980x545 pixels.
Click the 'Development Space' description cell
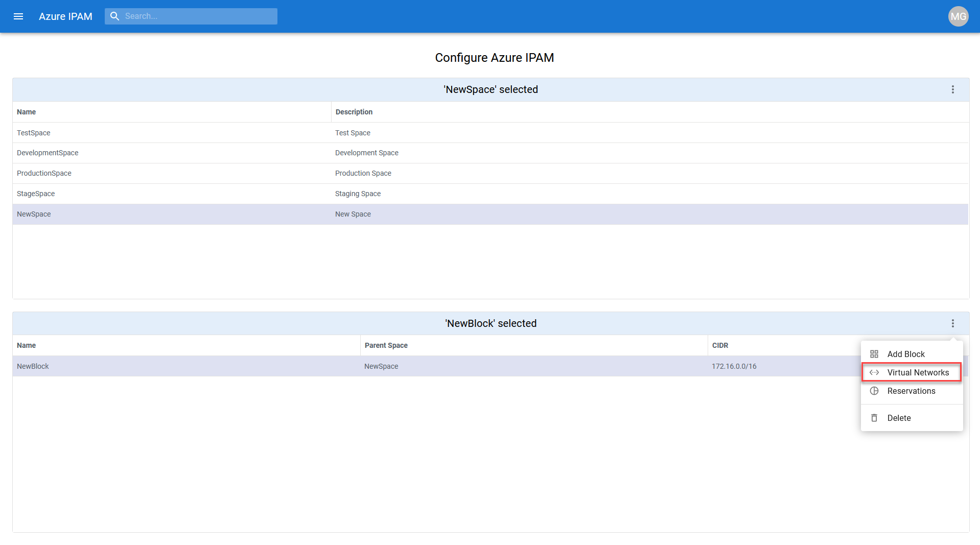[649, 153]
